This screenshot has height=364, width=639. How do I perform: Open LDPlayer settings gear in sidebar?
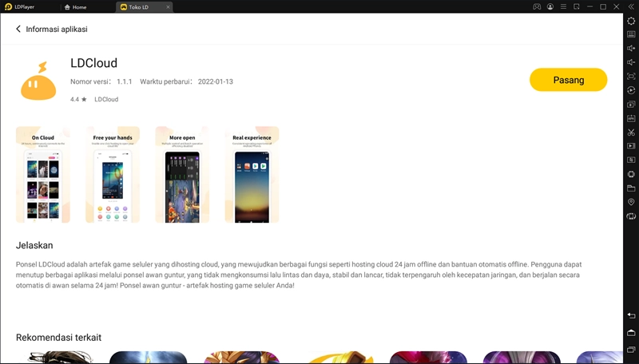pos(631,21)
